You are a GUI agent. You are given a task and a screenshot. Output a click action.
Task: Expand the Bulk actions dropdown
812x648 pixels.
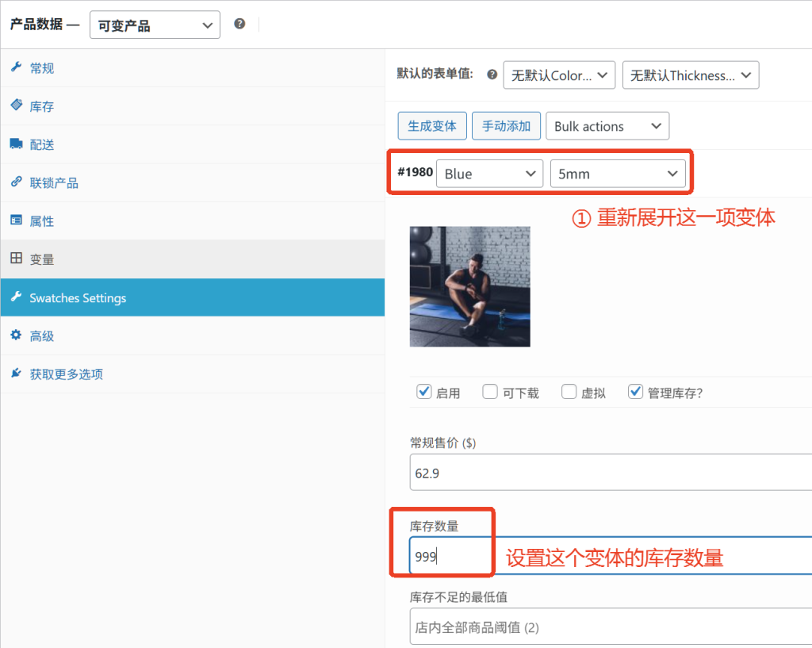point(607,126)
